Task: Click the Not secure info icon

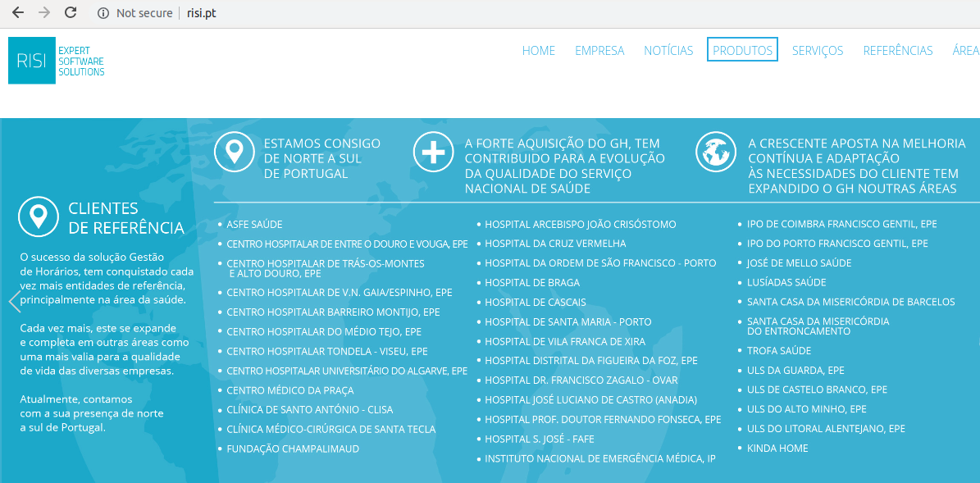Action: click(103, 13)
